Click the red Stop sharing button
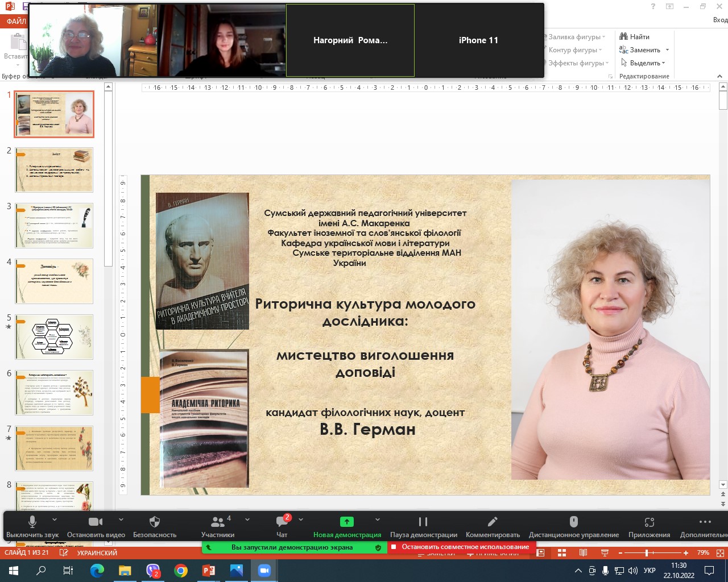The image size is (728, 582). click(x=461, y=547)
